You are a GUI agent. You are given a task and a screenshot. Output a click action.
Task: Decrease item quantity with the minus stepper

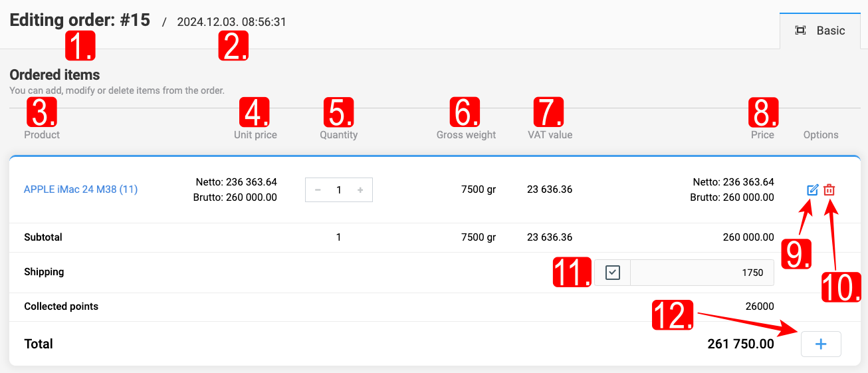[318, 190]
